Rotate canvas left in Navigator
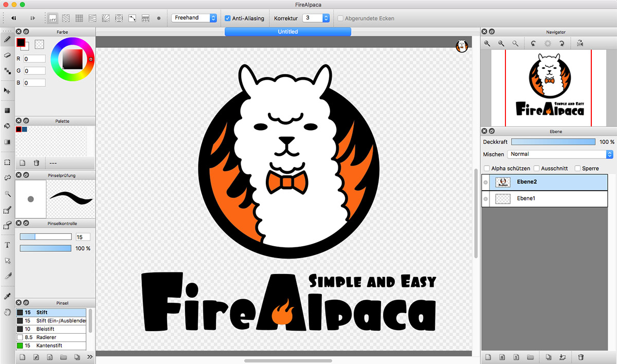617x364 pixels. (x=534, y=44)
